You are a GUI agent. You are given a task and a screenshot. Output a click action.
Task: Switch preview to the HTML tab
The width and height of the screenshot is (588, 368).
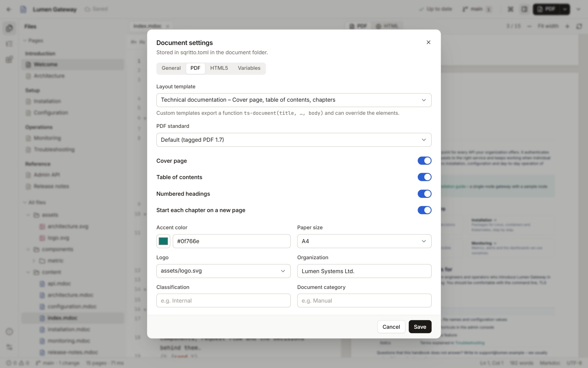tap(387, 26)
